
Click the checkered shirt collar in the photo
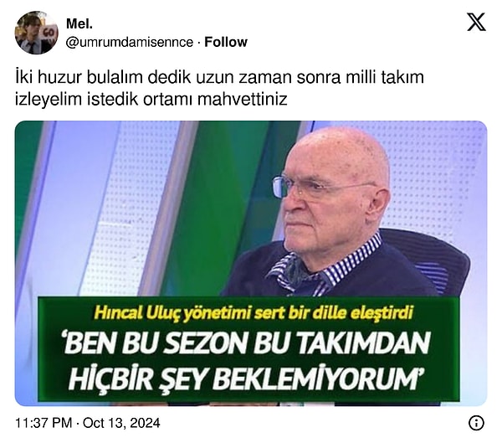[x=326, y=269]
